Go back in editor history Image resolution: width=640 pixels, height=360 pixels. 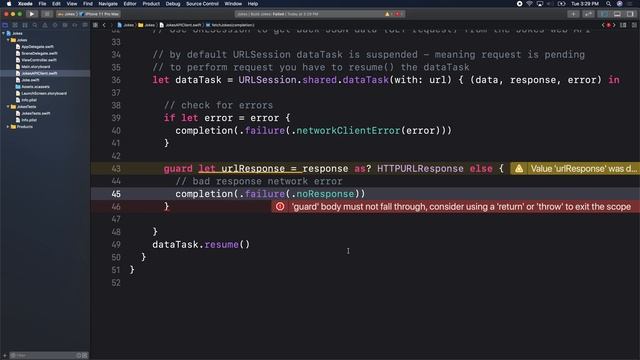[104, 25]
